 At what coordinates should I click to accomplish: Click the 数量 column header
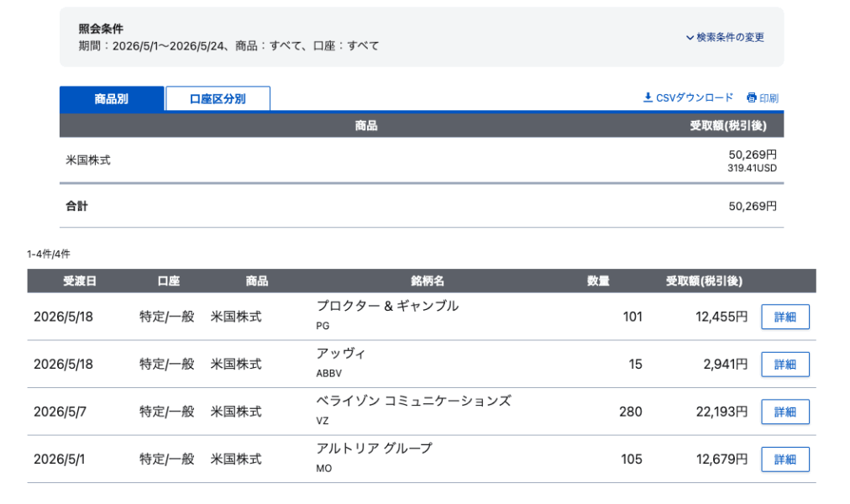599,281
